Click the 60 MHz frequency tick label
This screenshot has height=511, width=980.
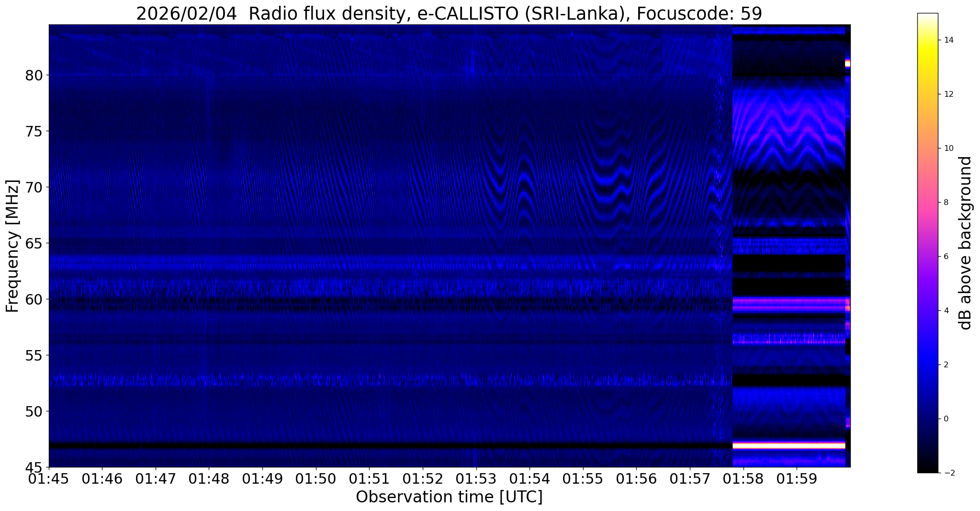point(34,299)
